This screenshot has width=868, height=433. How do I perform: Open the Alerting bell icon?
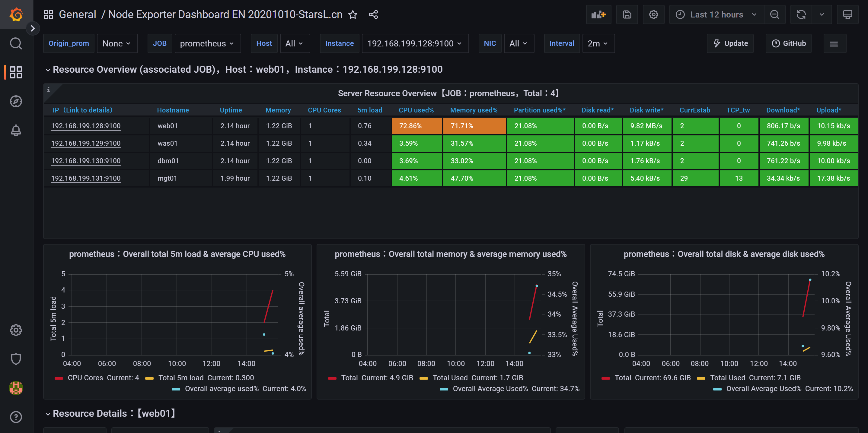coord(16,130)
